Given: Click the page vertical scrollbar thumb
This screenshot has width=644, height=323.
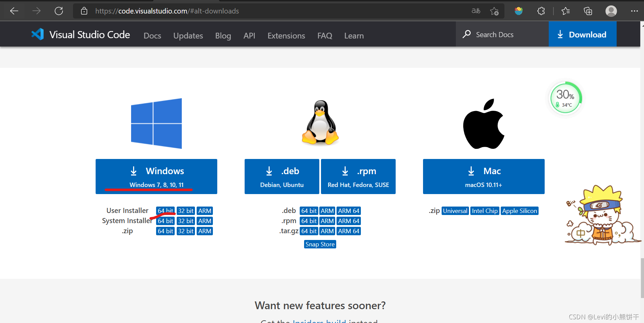Looking at the screenshot, I should click(642, 278).
